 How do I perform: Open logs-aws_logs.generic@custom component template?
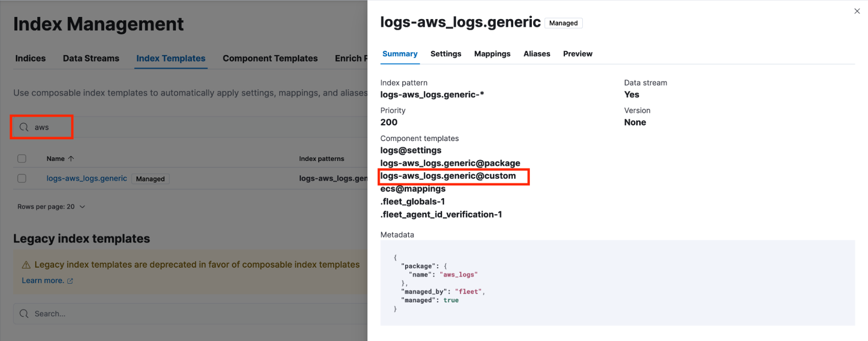coord(448,176)
